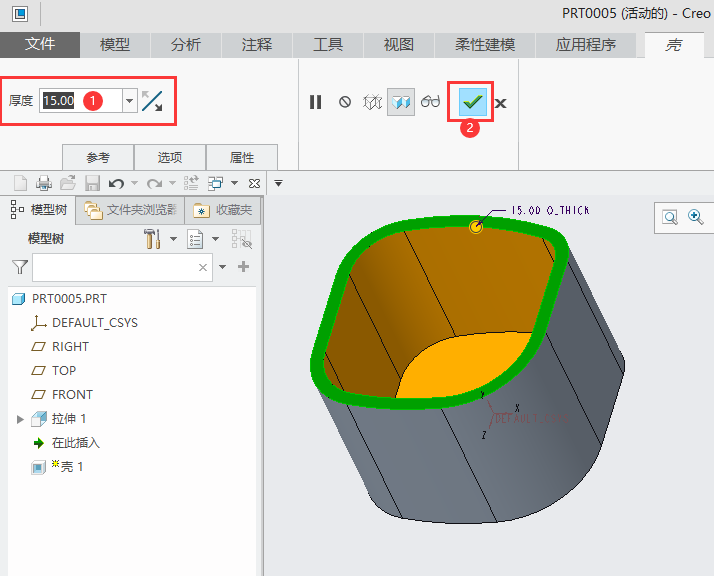The height and width of the screenshot is (576, 714).
Task: Select the no-preview mode icon
Action: click(345, 102)
